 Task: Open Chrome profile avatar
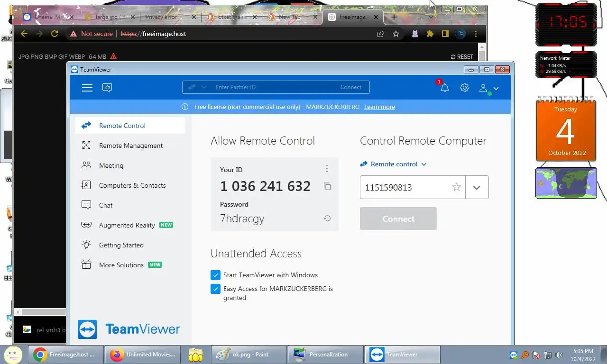point(460,34)
